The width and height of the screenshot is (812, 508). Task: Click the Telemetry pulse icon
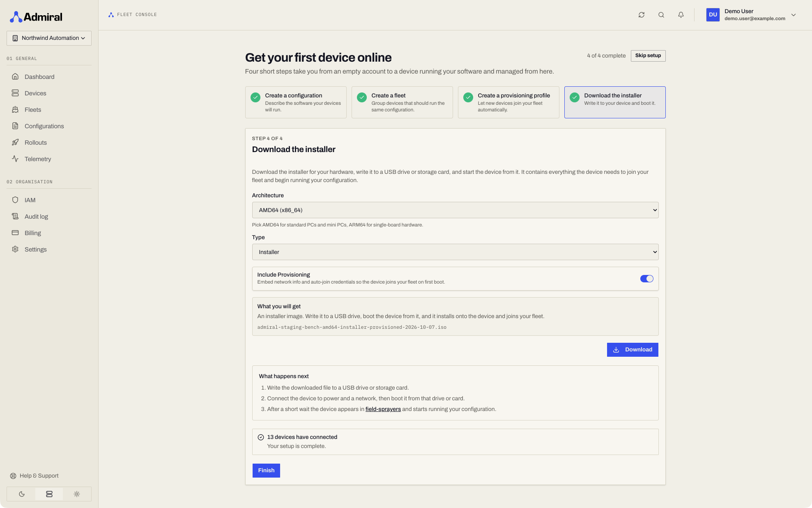pos(15,159)
